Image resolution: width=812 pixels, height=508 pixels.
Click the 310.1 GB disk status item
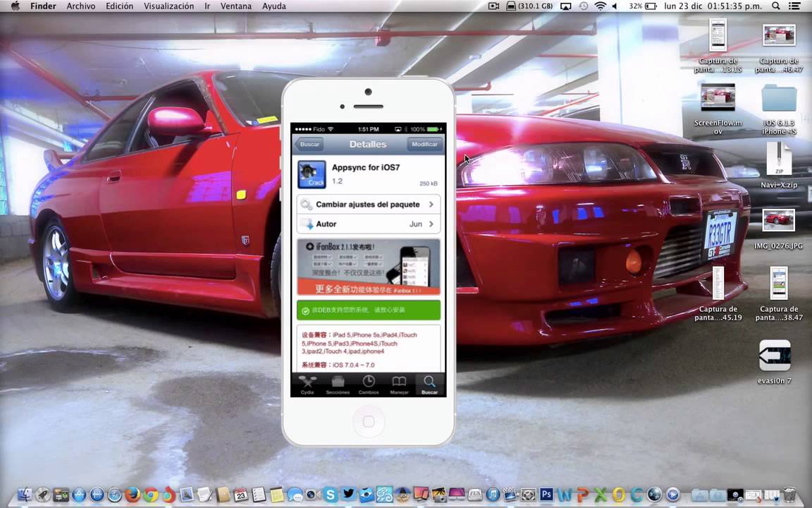pos(530,6)
